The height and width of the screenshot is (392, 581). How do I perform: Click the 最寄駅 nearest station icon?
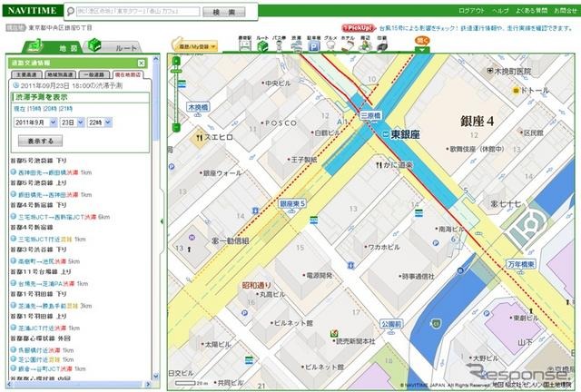tap(244, 44)
